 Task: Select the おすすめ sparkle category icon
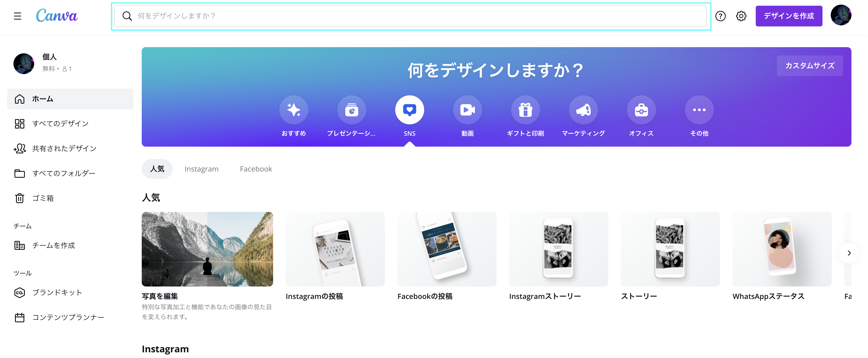(x=294, y=110)
